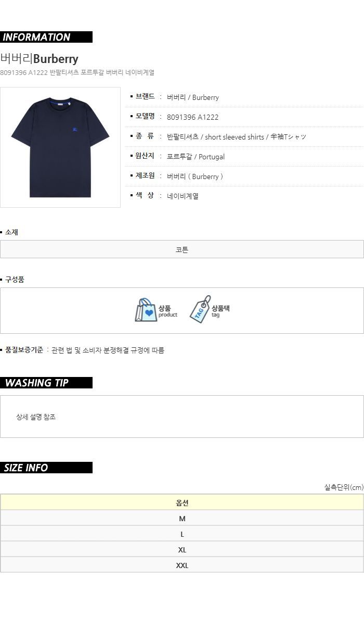Image resolution: width=364 pixels, height=617 pixels.
Task: Click the 상세 설명 참조 washing text
Action: pos(36,417)
